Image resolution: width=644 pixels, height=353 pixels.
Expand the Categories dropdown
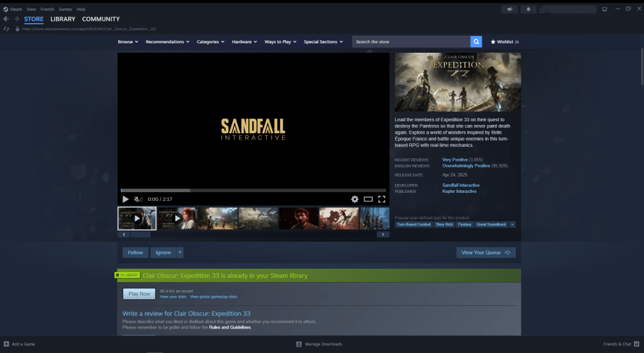[x=210, y=42]
